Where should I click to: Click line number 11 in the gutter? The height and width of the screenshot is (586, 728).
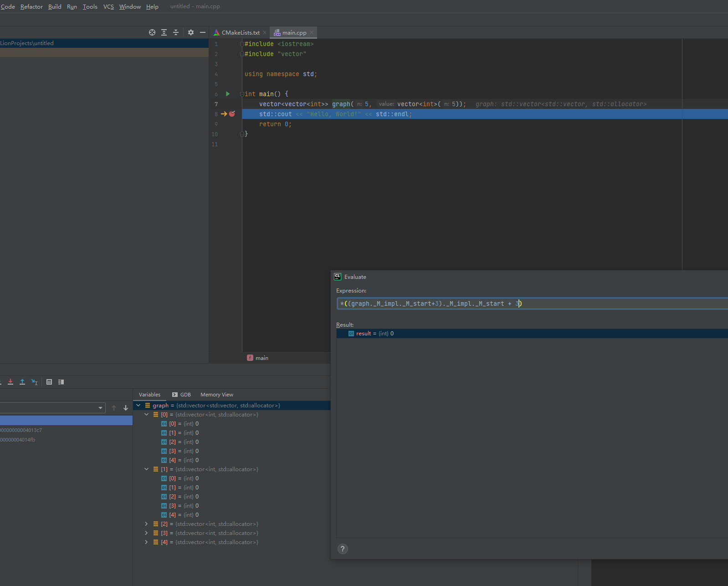pyautogui.click(x=215, y=144)
